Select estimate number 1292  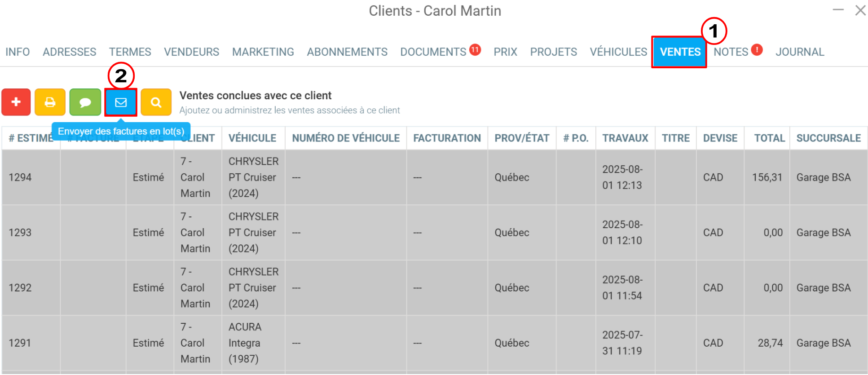[20, 288]
